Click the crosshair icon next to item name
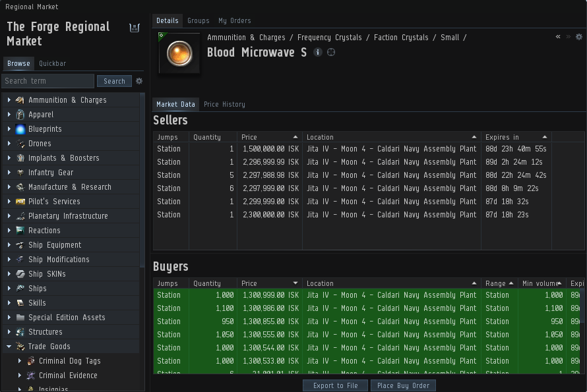The width and height of the screenshot is (587, 392). [x=331, y=52]
